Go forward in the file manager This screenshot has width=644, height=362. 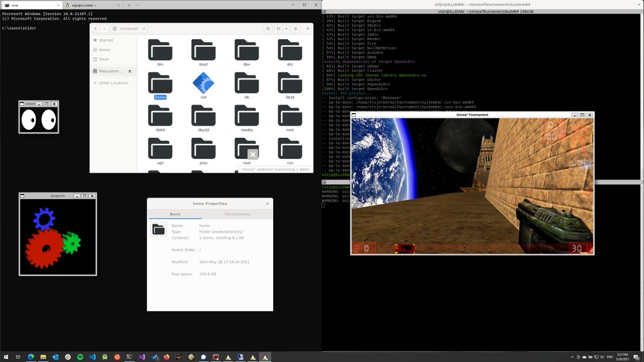(105, 28)
